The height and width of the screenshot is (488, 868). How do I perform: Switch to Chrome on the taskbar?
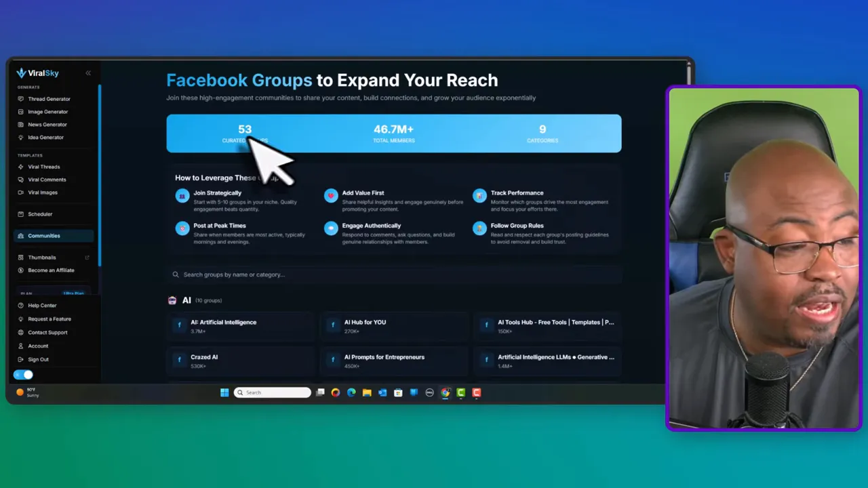pos(446,392)
